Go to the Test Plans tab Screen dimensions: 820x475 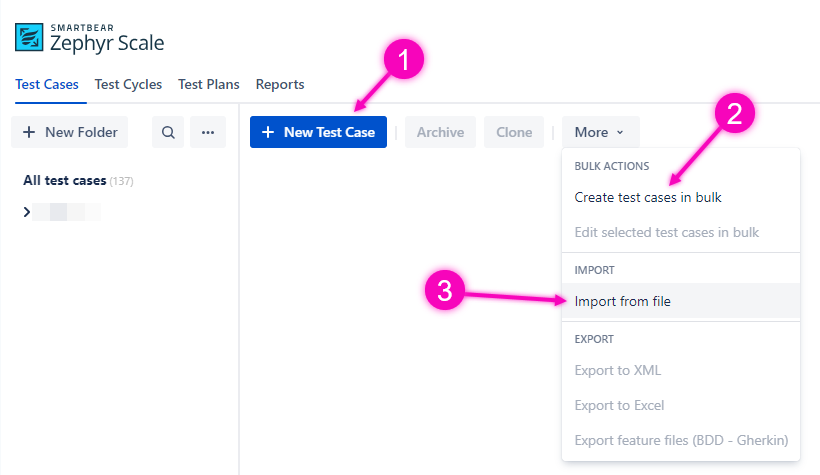[210, 84]
